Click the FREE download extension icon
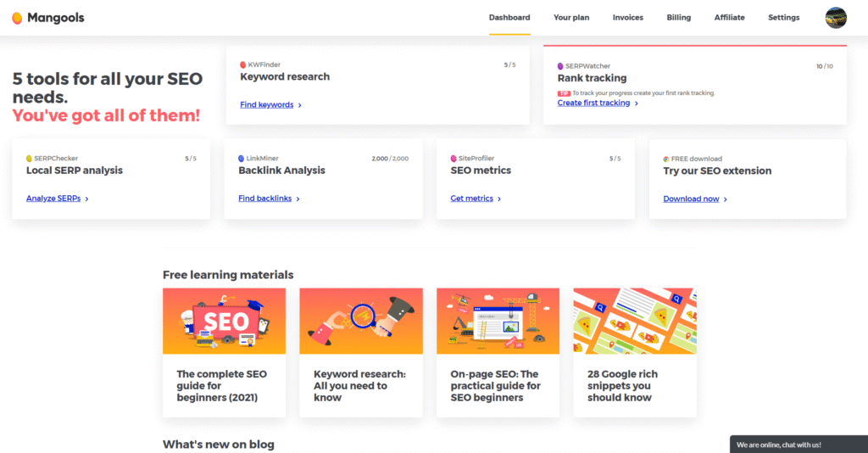This screenshot has width=868, height=453. (665, 159)
